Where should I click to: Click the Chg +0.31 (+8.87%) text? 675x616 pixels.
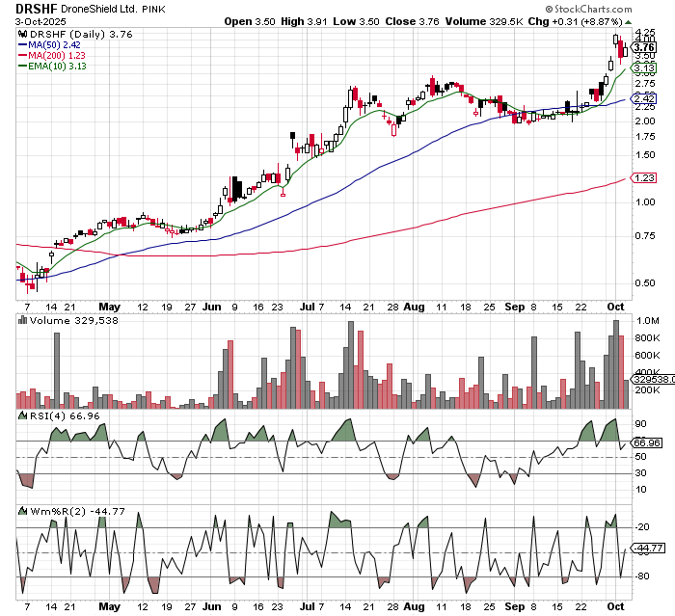click(x=575, y=21)
